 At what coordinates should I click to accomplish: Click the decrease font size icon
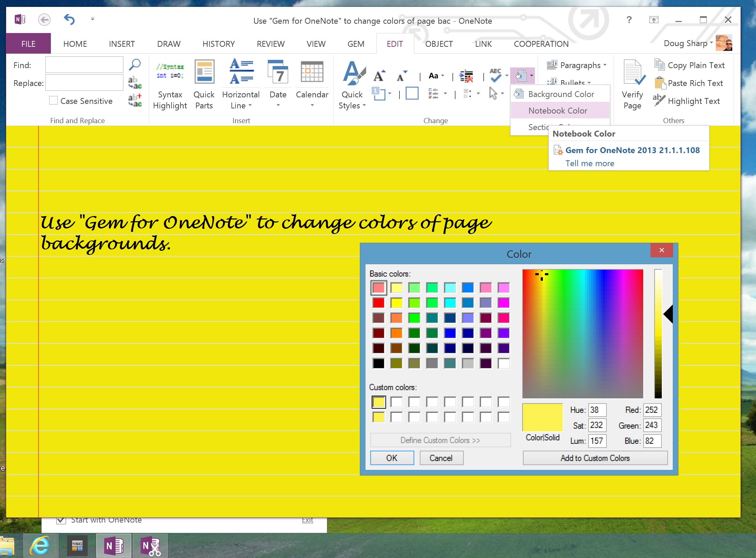click(x=402, y=76)
